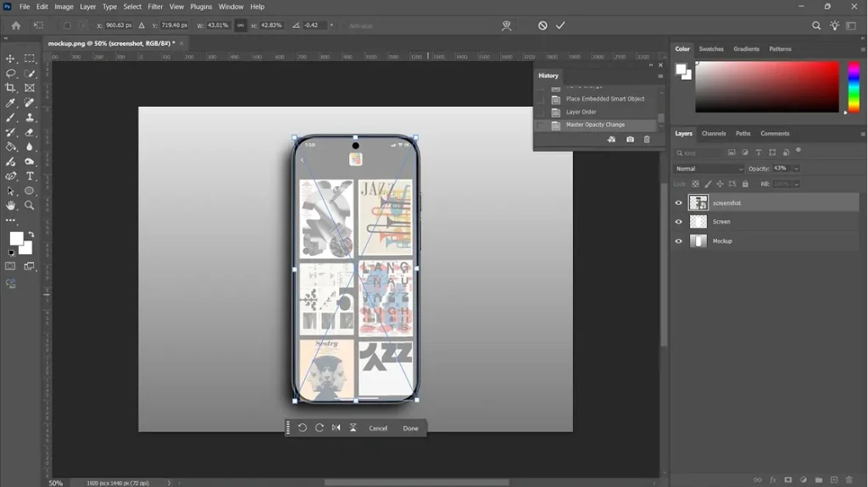868x487 pixels.
Task: Rotate 90 degrees clockwise in transform bar
Action: (x=320, y=428)
